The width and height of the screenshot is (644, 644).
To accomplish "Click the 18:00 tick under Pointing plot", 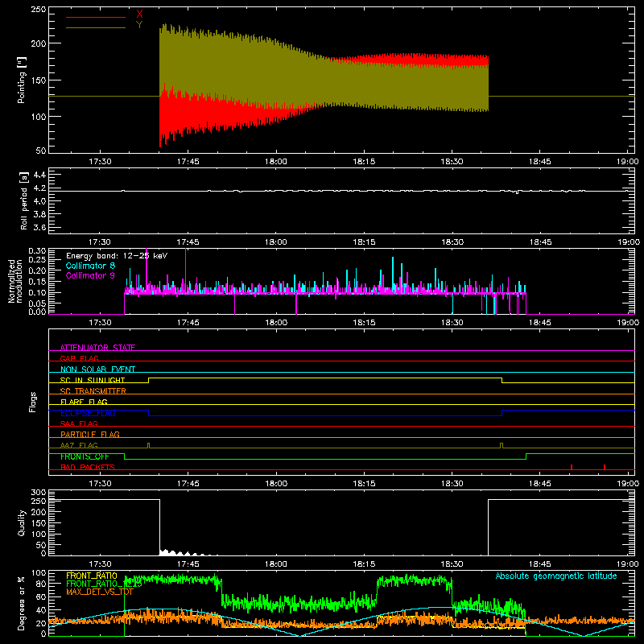I will click(x=276, y=162).
